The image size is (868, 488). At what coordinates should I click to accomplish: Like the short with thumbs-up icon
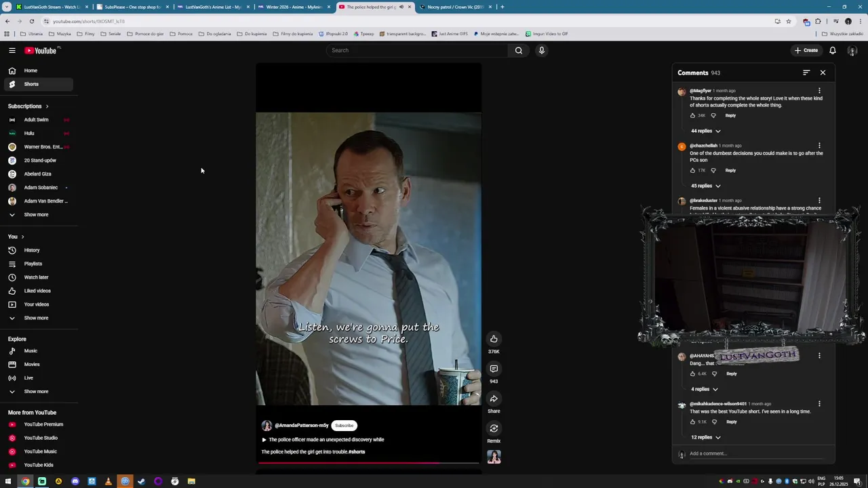pos(494,339)
